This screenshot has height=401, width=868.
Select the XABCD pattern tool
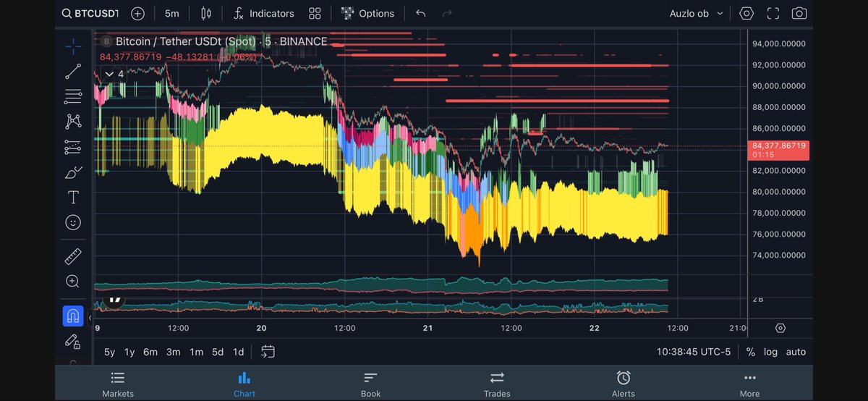73,122
